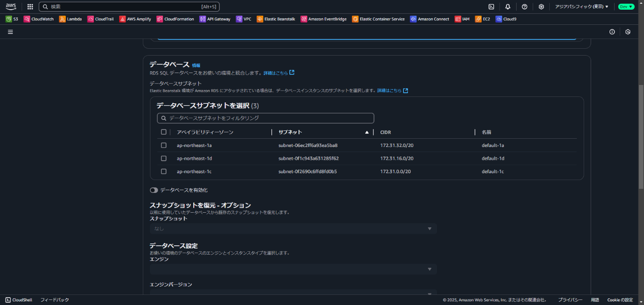
Task: Click the page vertical scrollbar thumb
Action: click(641, 137)
